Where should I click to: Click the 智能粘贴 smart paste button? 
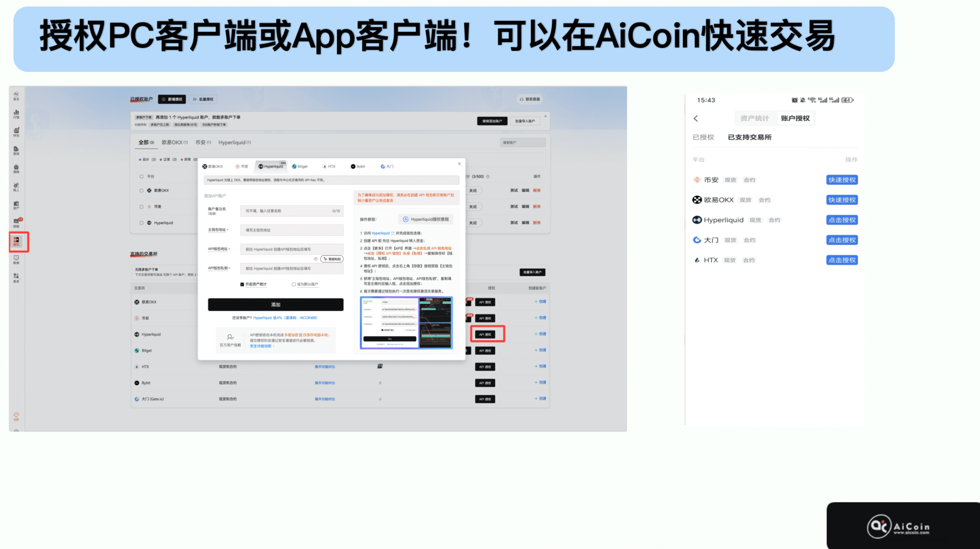pos(332,259)
